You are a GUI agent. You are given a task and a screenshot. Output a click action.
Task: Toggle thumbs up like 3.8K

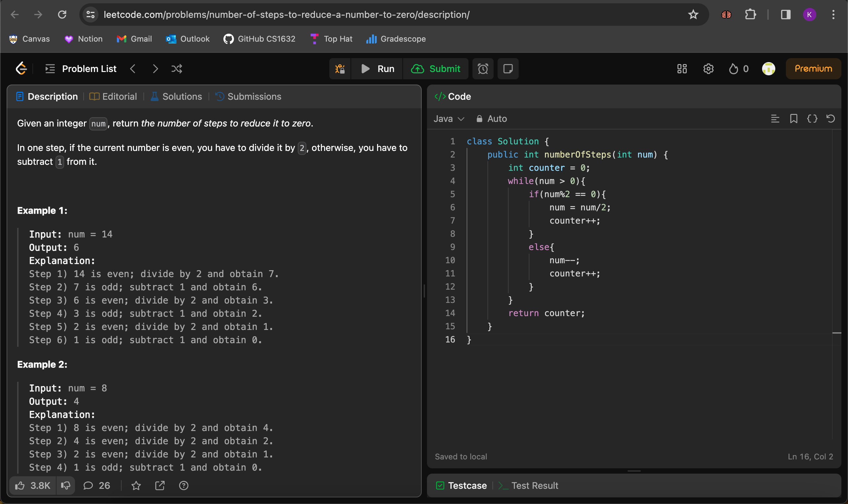click(33, 486)
